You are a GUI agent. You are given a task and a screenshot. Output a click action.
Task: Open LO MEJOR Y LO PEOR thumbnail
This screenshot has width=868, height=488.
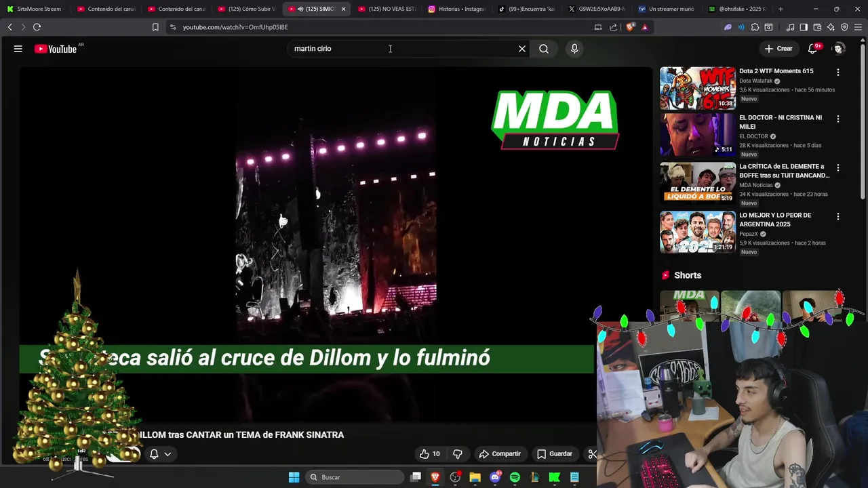click(697, 232)
